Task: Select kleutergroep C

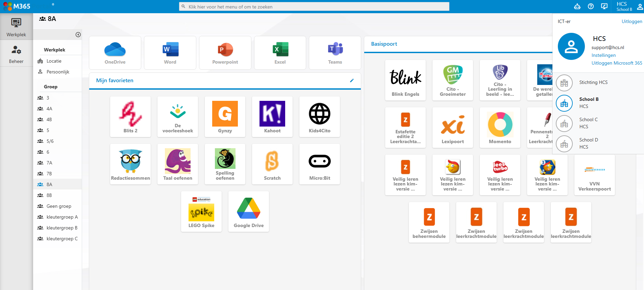Action: 57,239
